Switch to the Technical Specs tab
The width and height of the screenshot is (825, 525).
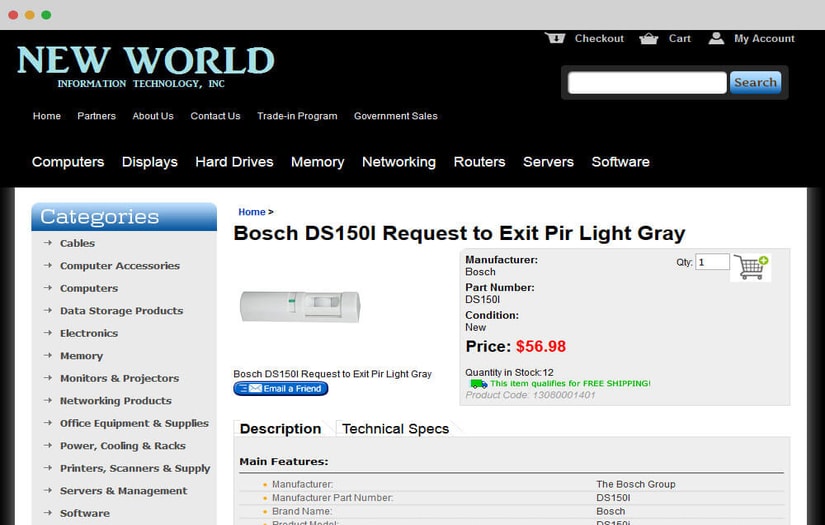[396, 429]
